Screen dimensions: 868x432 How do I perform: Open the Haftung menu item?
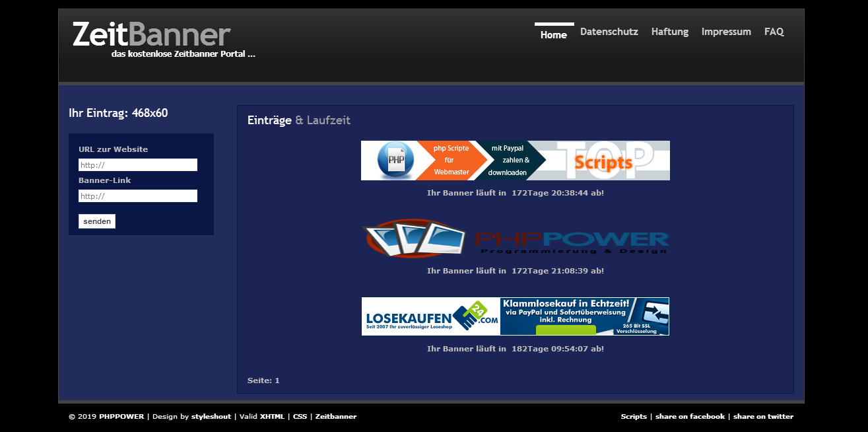tap(669, 32)
